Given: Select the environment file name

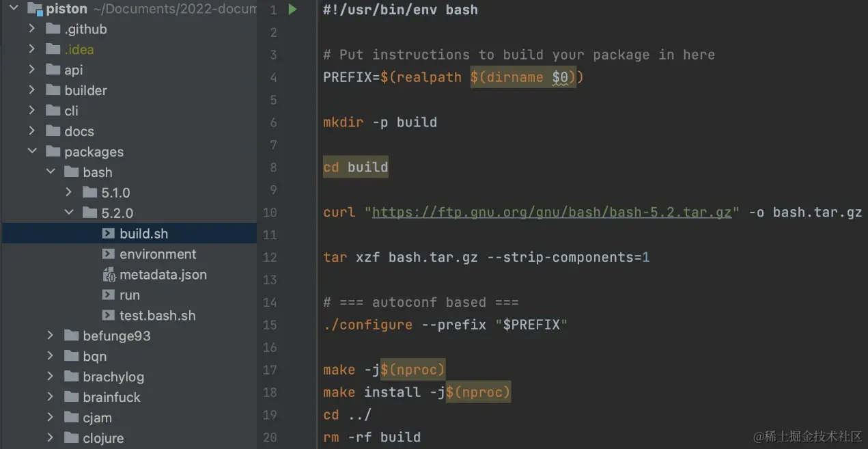Looking at the screenshot, I should pos(158,254).
